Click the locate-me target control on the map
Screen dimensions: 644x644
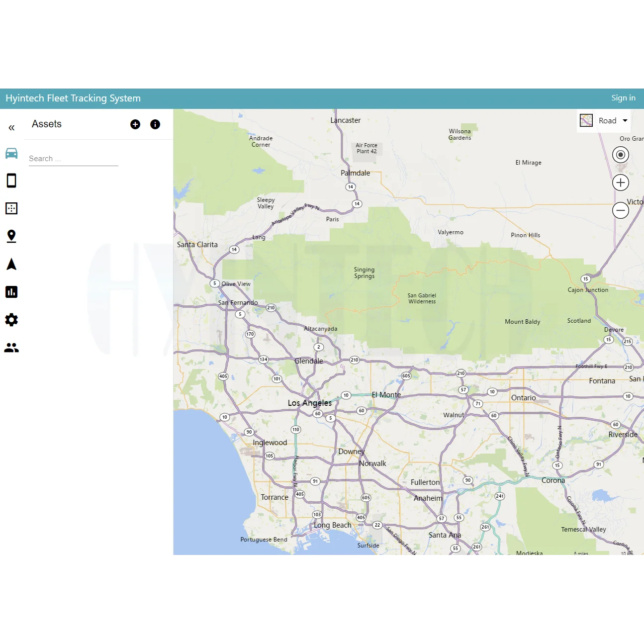(620, 155)
